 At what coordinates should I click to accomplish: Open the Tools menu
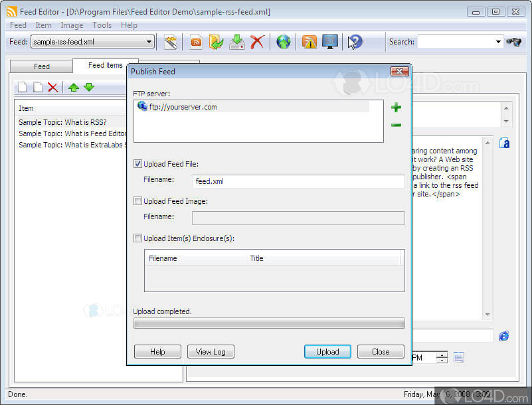click(102, 25)
